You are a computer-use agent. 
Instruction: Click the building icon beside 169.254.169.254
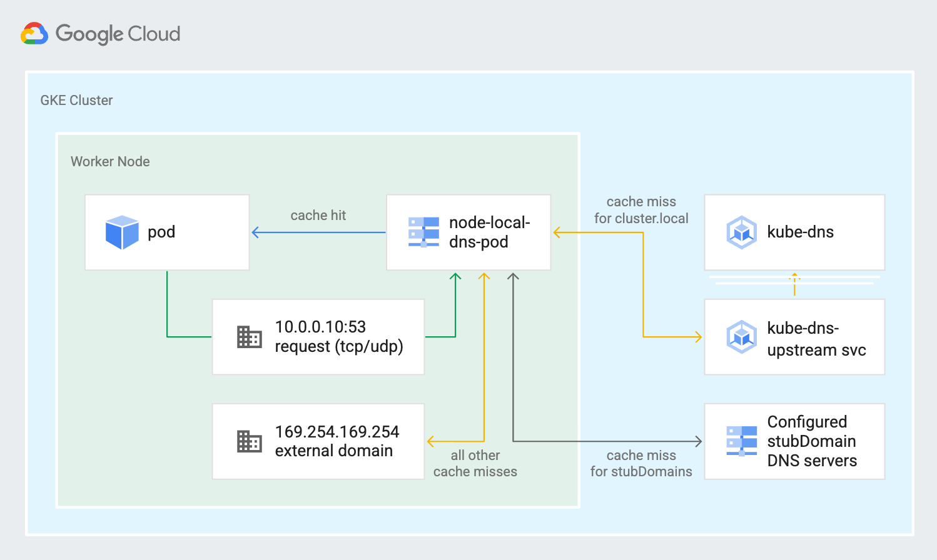pos(250,441)
